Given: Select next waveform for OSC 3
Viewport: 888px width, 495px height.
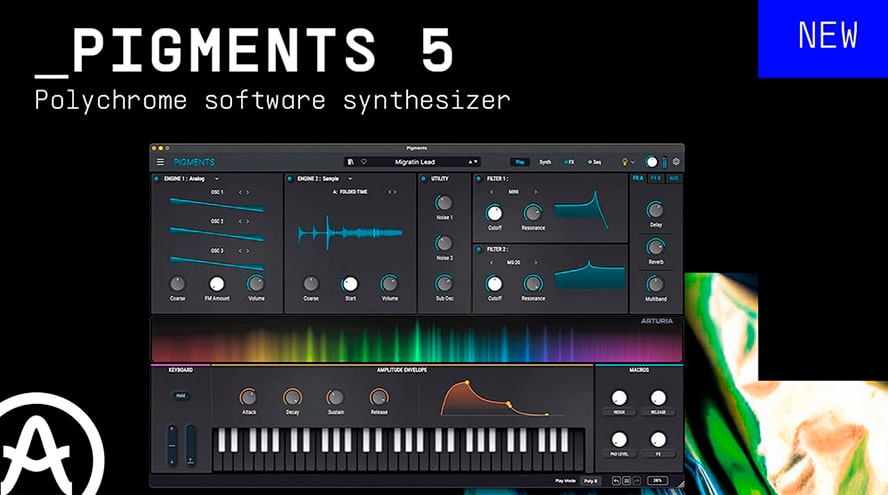Looking at the screenshot, I should [x=247, y=250].
